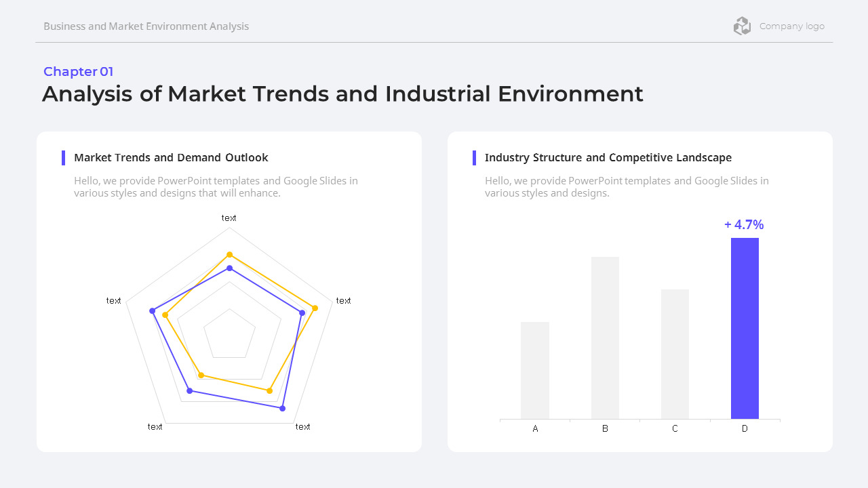Click the slide title Analysis of Market Trends

342,94
